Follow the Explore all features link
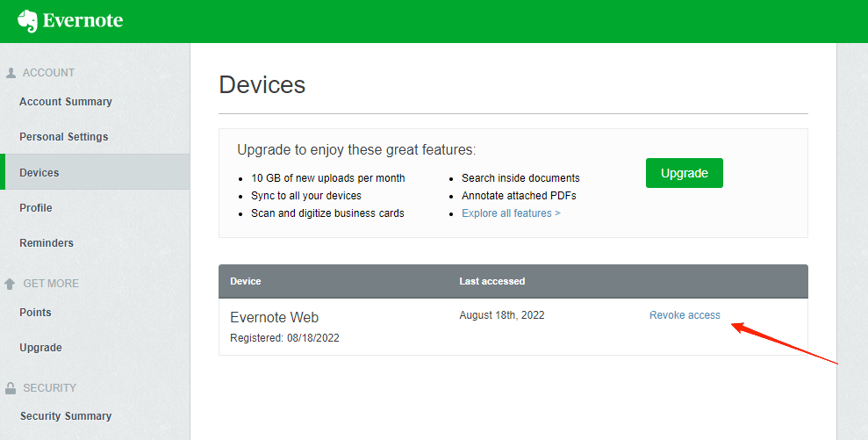 point(511,213)
